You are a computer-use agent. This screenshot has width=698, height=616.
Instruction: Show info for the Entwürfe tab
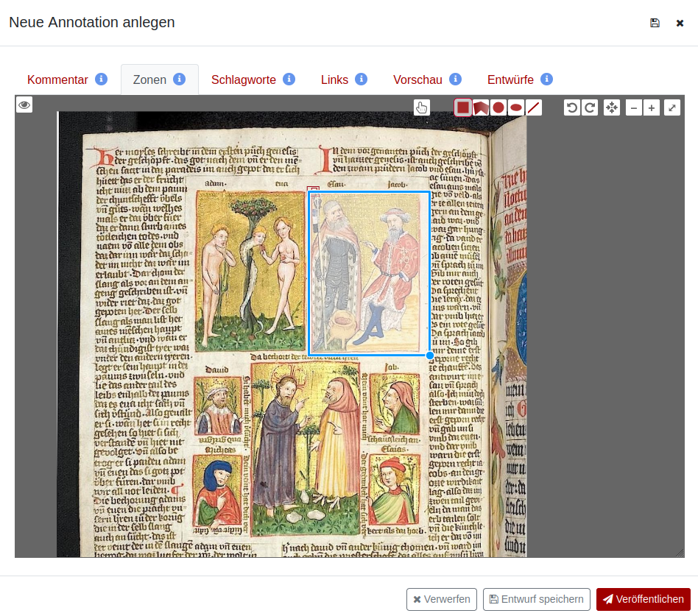(x=546, y=79)
